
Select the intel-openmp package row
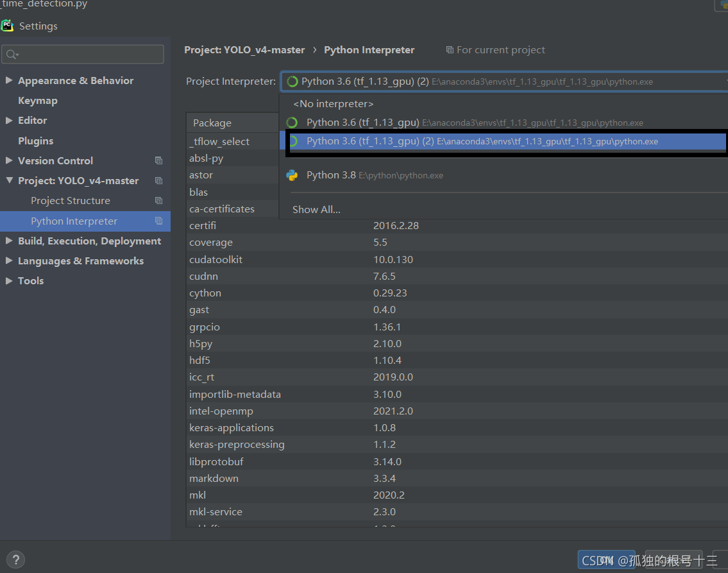coord(457,411)
